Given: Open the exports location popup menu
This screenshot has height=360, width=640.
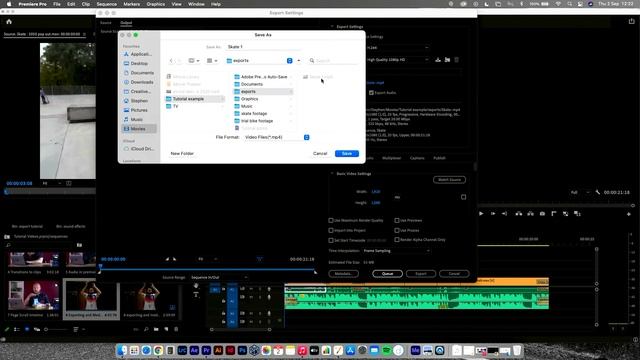Looking at the screenshot, I should pyautogui.click(x=260, y=60).
